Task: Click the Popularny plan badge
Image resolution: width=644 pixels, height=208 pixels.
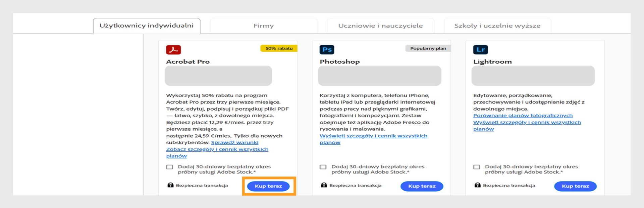Action: click(428, 49)
